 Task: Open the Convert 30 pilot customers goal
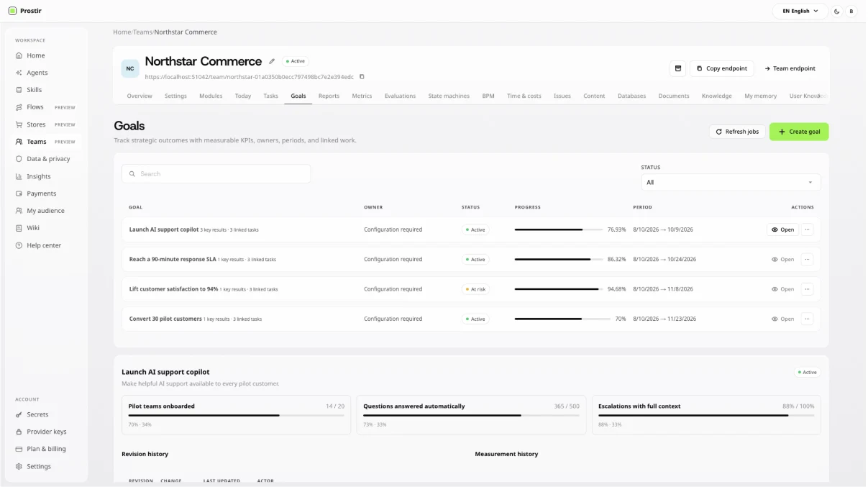pos(782,319)
